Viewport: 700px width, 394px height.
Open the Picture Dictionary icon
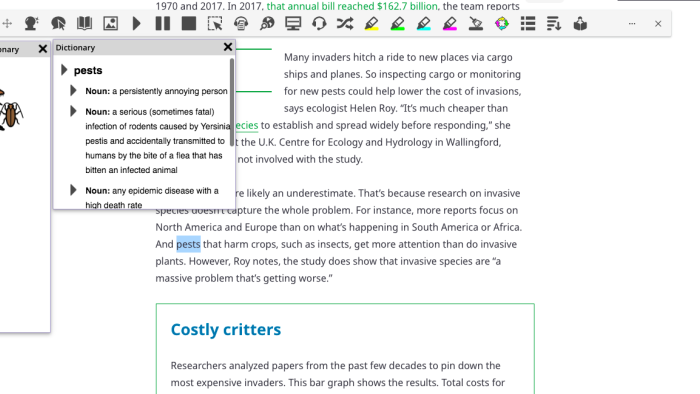[x=111, y=24]
